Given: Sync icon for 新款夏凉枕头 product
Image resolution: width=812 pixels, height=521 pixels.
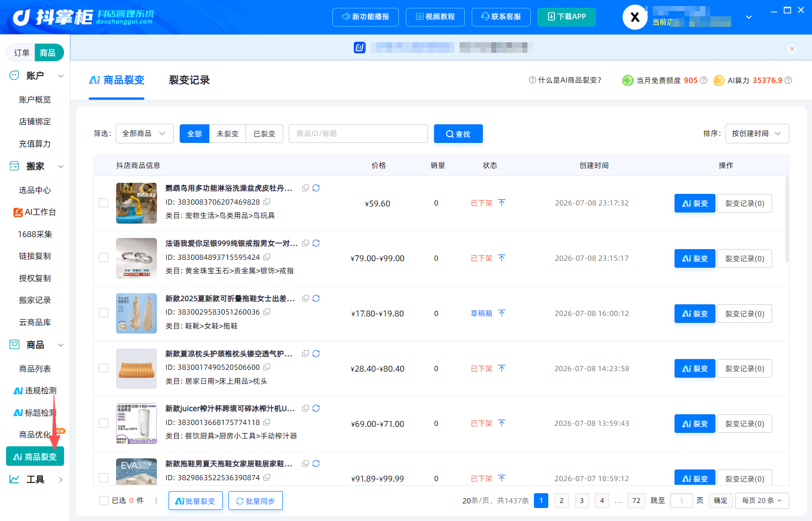Looking at the screenshot, I should click(316, 354).
